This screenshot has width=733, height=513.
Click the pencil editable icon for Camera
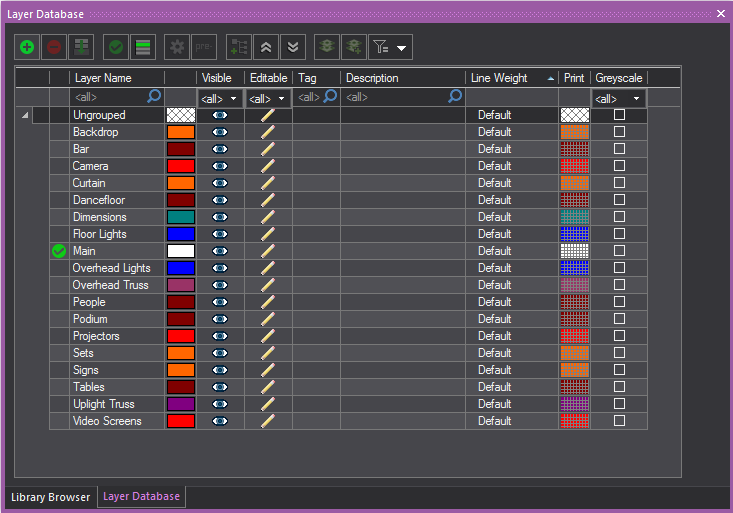(x=267, y=166)
